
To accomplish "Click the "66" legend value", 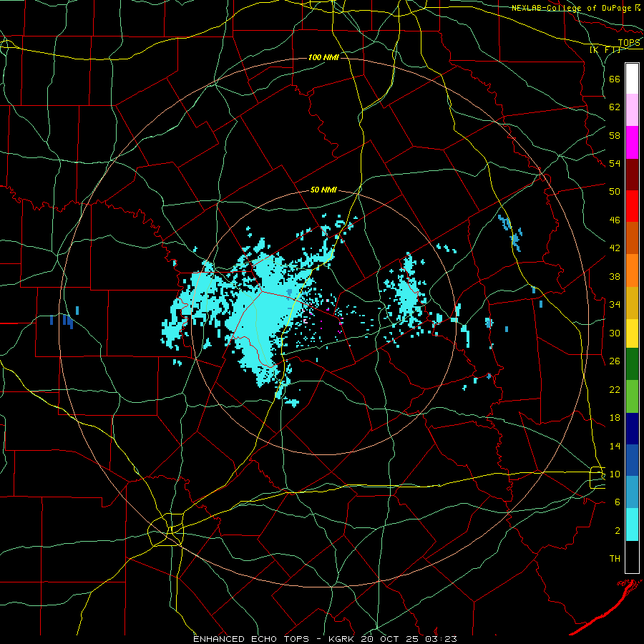I will click(615, 79).
